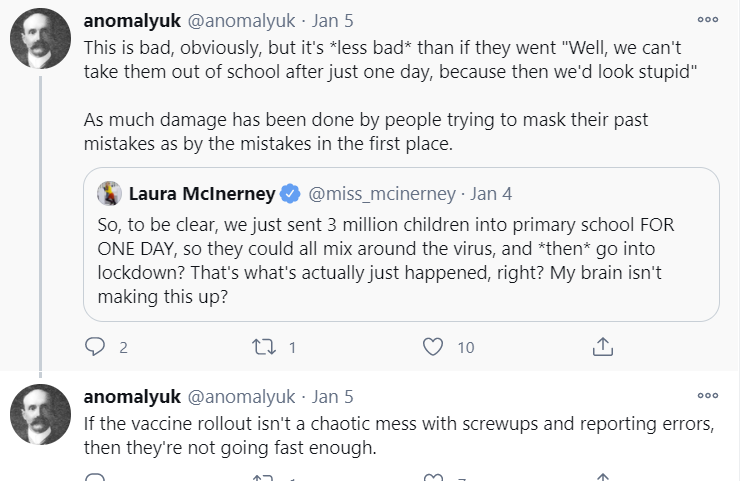Open more options on the vaccine rollout tweet
This screenshot has height=481, width=744.
point(707,396)
